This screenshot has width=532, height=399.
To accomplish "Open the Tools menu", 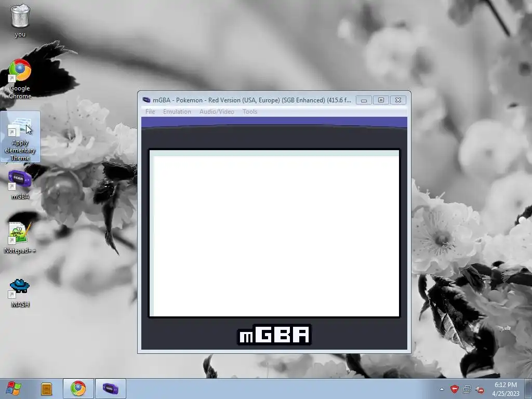I will [250, 112].
